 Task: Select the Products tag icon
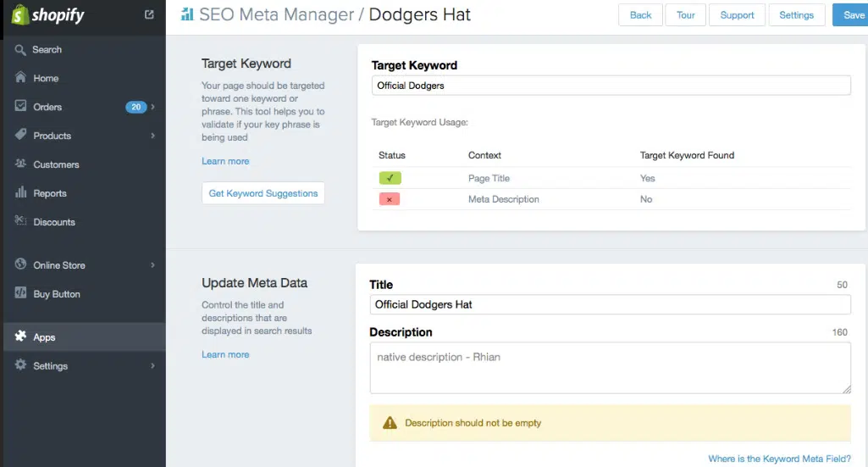20,136
